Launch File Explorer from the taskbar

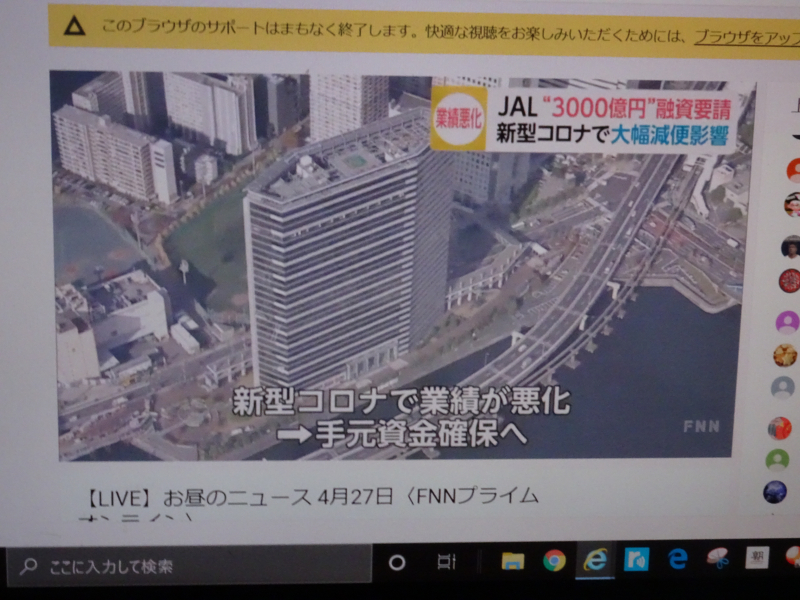click(x=513, y=561)
